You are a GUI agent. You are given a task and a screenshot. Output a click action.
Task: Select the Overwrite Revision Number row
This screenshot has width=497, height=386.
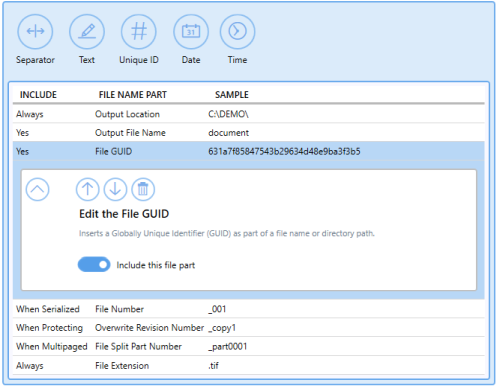[249, 328]
